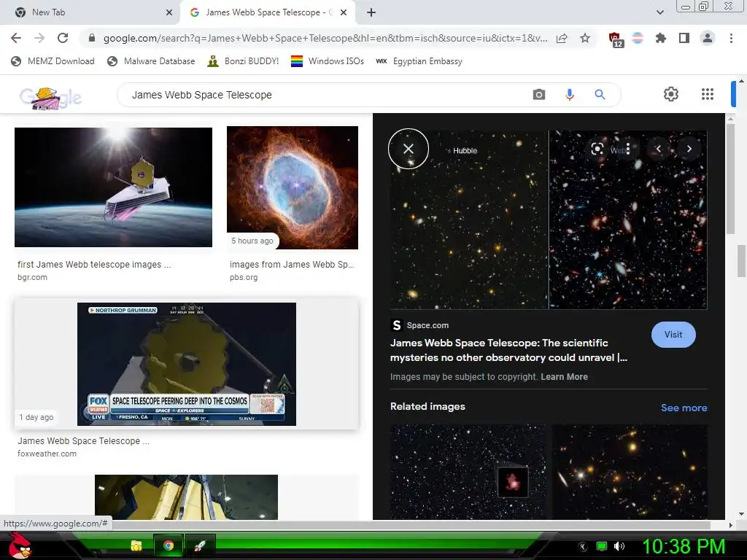Close the James Webb Space Telescope tab

tap(344, 12)
